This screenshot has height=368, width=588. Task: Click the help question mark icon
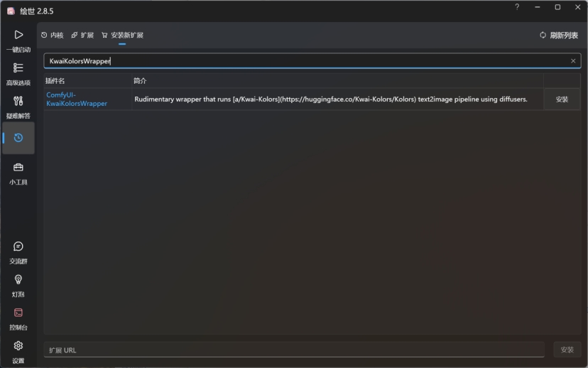tap(517, 7)
